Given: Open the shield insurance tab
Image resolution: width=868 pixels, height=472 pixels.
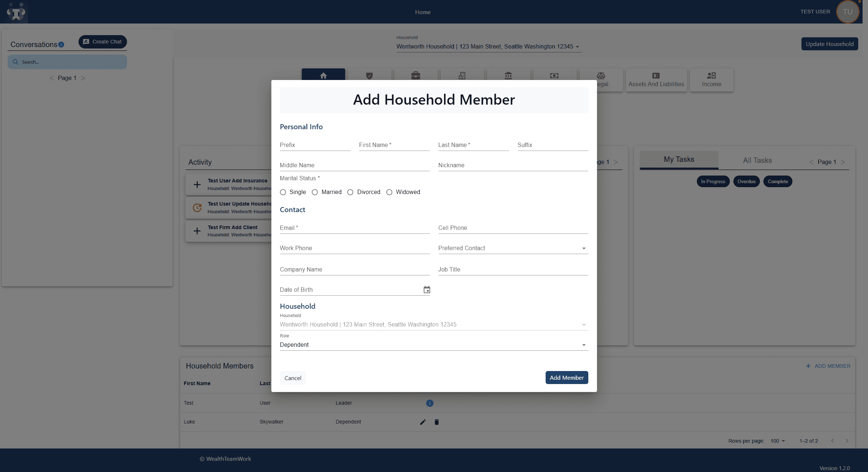Looking at the screenshot, I should coord(369,75).
